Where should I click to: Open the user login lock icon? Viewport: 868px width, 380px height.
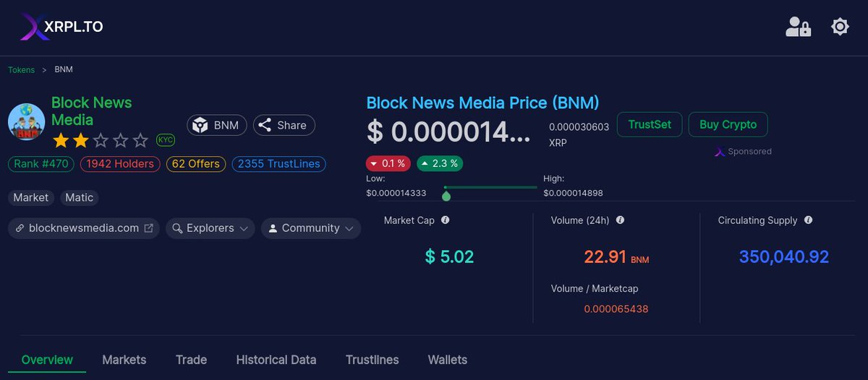pyautogui.click(x=798, y=27)
